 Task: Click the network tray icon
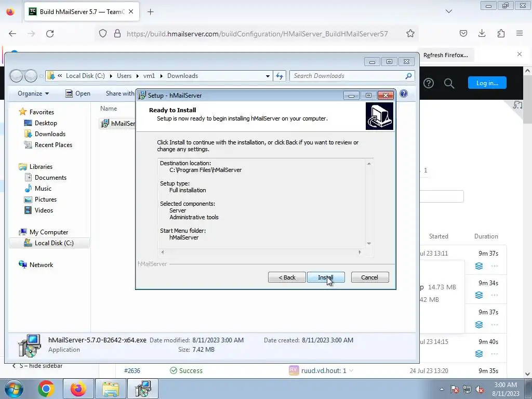coord(467,389)
